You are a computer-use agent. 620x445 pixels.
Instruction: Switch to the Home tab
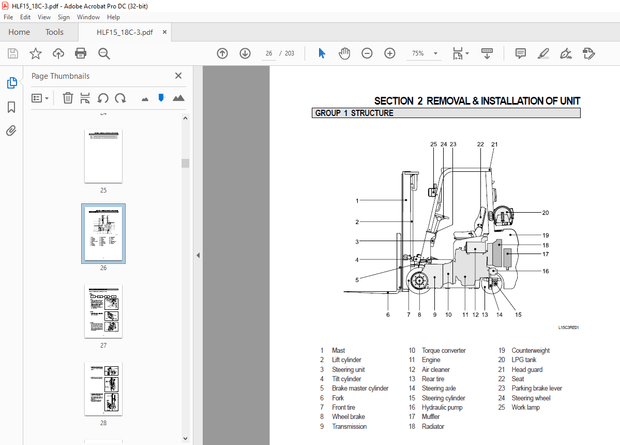pyautogui.click(x=19, y=32)
